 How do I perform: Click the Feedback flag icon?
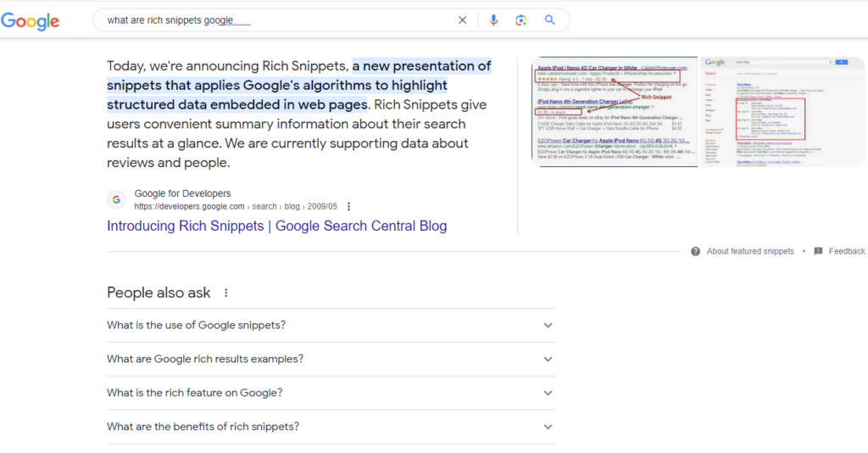click(x=818, y=251)
